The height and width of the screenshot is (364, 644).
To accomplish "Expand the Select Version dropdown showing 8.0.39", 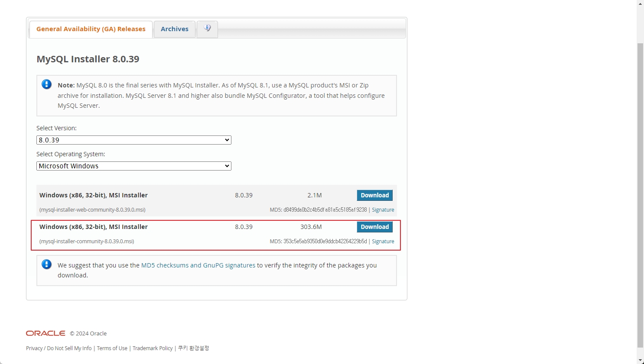I will coord(134,140).
